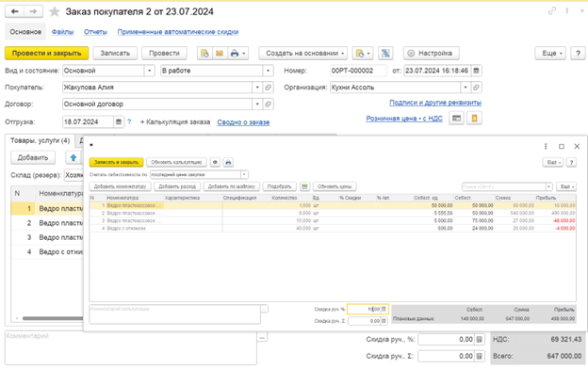The image size is (588, 369).
Task: Print the order printer icon
Action: click(x=235, y=54)
